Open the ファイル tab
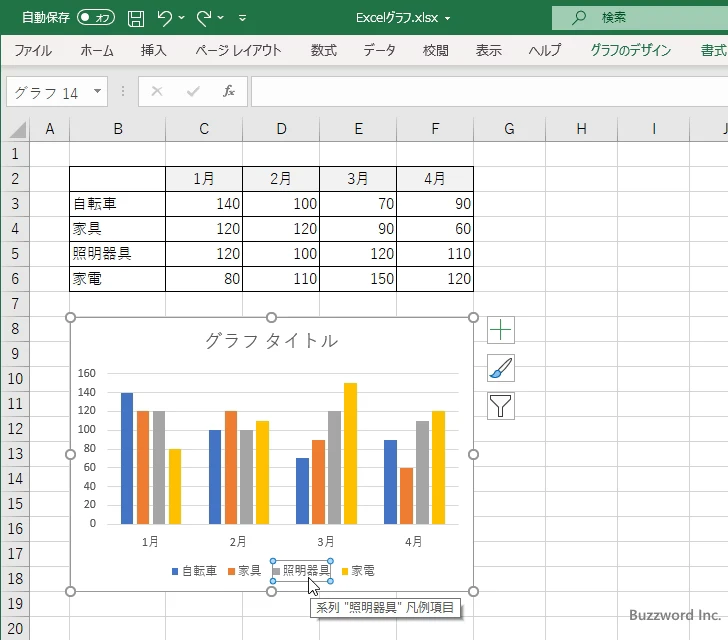 point(32,50)
